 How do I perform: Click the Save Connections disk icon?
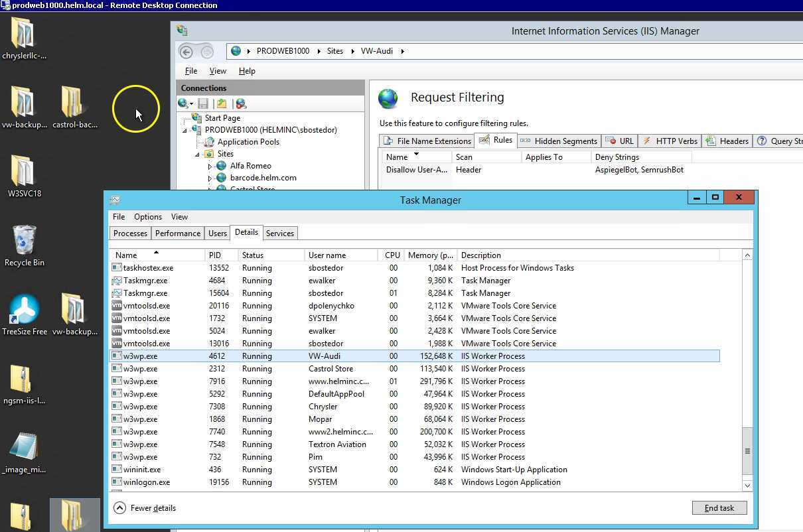(x=204, y=103)
